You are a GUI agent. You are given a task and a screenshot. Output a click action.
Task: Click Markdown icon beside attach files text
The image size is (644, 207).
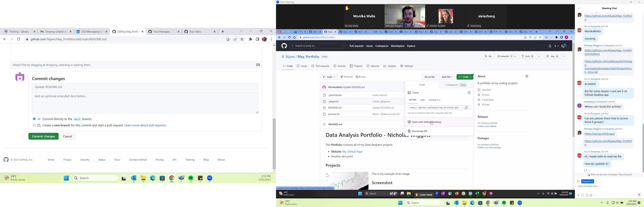(258, 65)
